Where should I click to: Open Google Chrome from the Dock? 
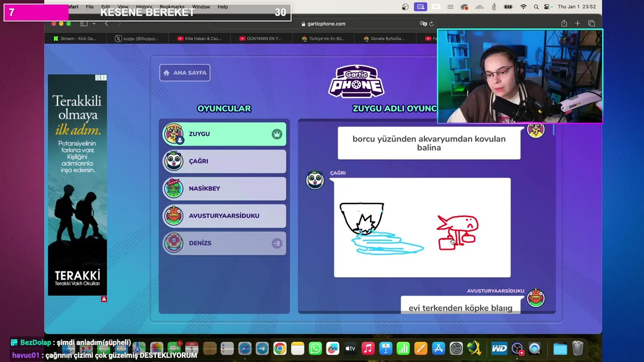click(x=280, y=348)
